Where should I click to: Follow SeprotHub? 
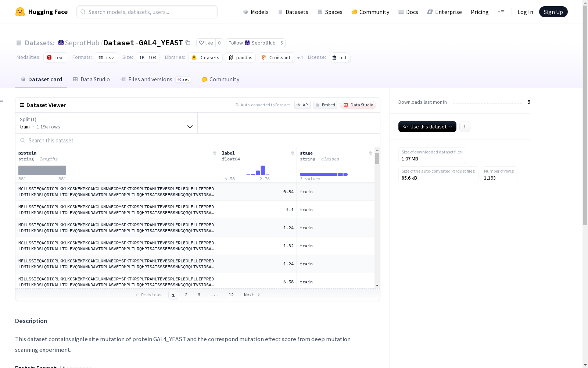pyautogui.click(x=252, y=43)
